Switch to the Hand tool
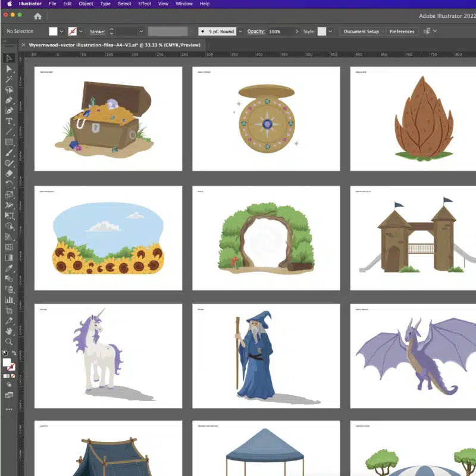The image size is (476, 476). (x=9, y=331)
